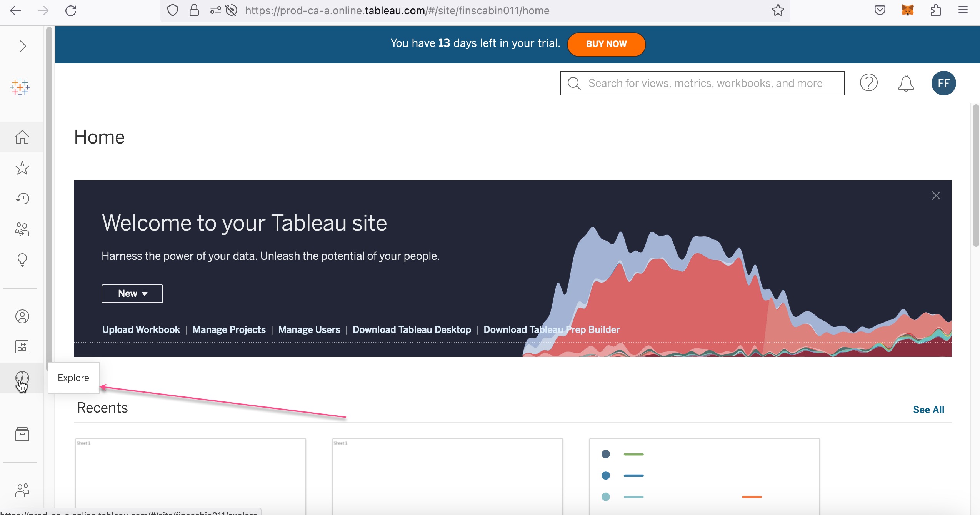The height and width of the screenshot is (515, 980).
Task: Focus the search views and workbooks field
Action: tap(702, 83)
